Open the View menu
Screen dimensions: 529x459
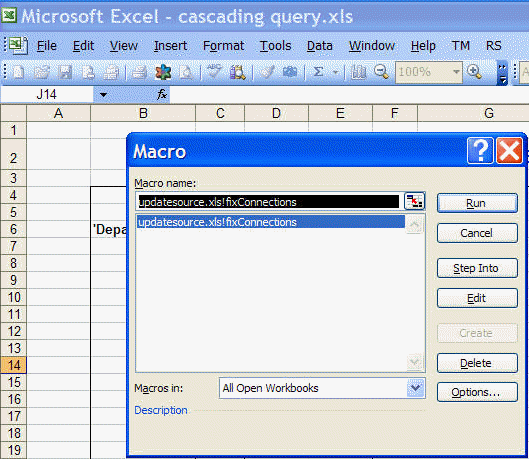coord(123,46)
